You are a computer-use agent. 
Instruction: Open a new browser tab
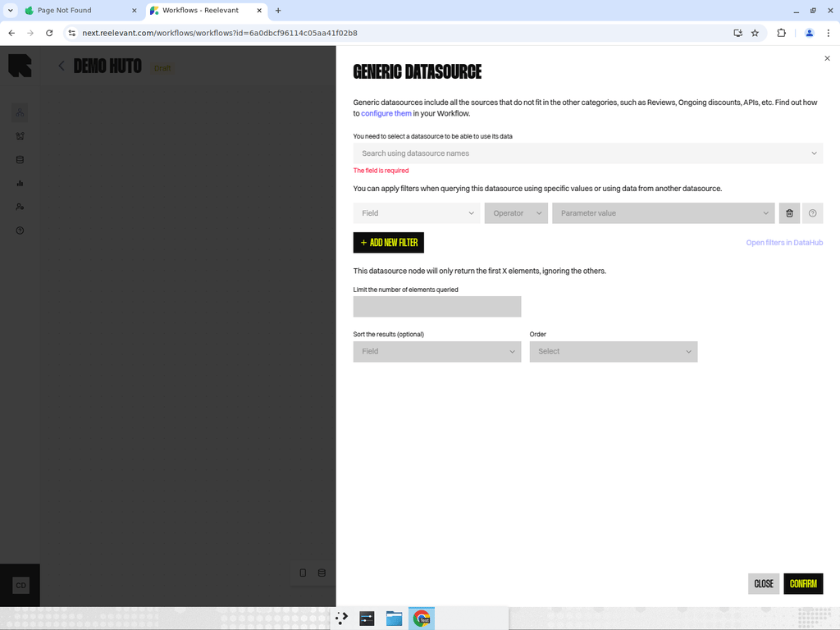(278, 10)
